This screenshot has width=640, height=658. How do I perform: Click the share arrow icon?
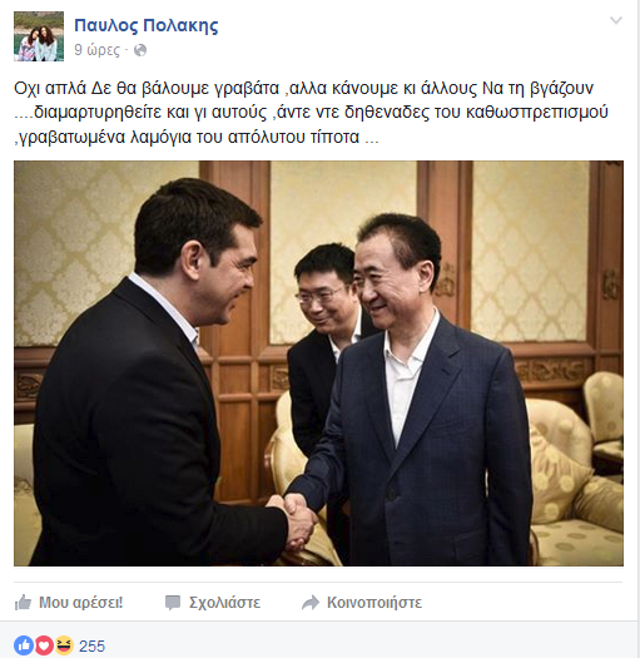tap(310, 603)
